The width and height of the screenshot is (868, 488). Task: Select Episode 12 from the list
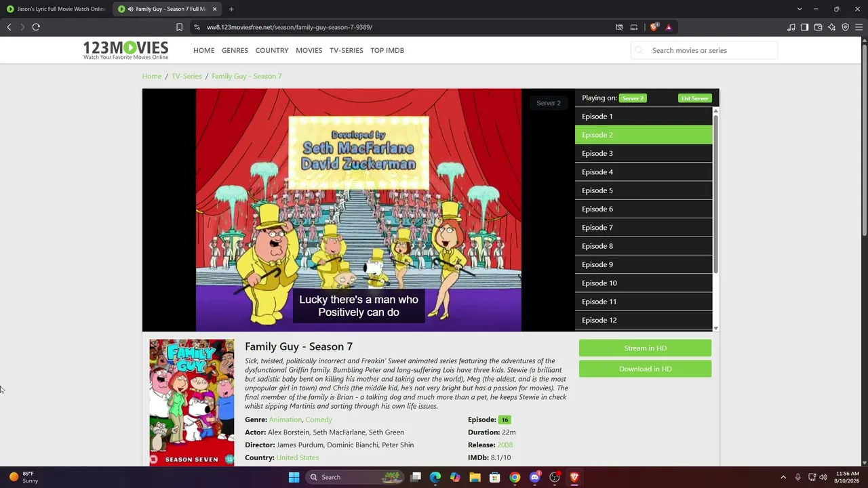click(644, 320)
